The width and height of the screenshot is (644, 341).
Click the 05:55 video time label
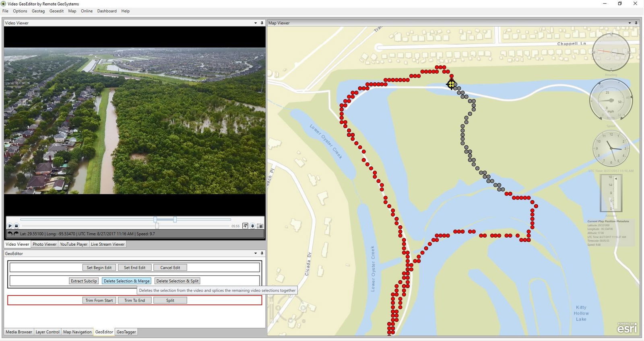(235, 226)
